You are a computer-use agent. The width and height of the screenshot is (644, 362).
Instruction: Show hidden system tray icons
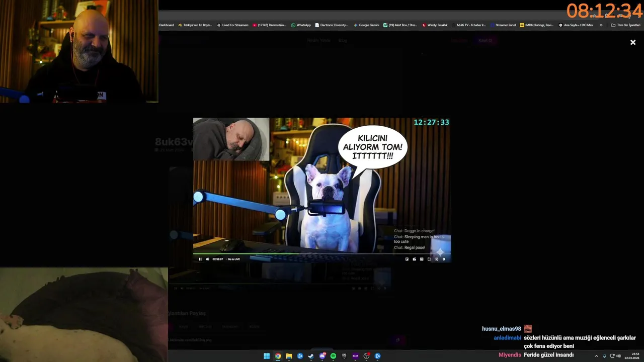[596, 356]
